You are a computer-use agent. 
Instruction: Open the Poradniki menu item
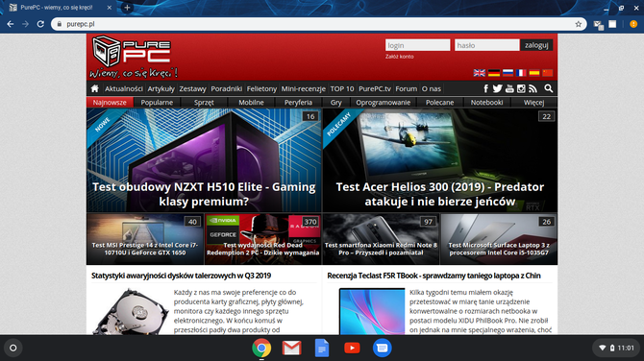point(226,88)
